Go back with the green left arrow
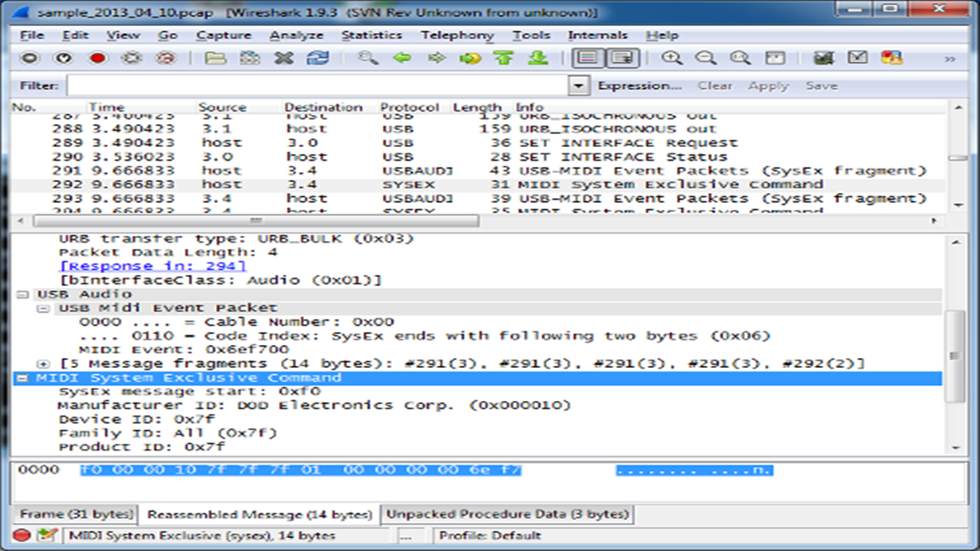 pos(402,58)
